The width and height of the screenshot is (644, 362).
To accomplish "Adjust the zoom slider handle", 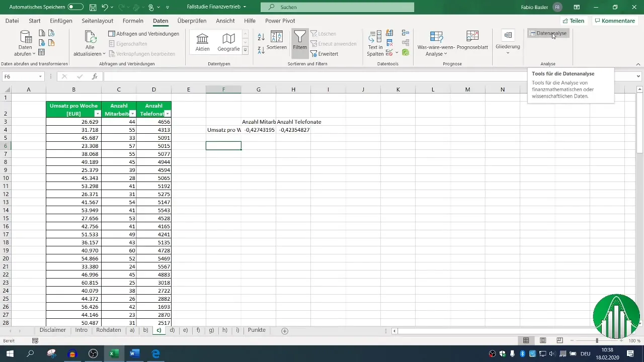I will coord(597,340).
